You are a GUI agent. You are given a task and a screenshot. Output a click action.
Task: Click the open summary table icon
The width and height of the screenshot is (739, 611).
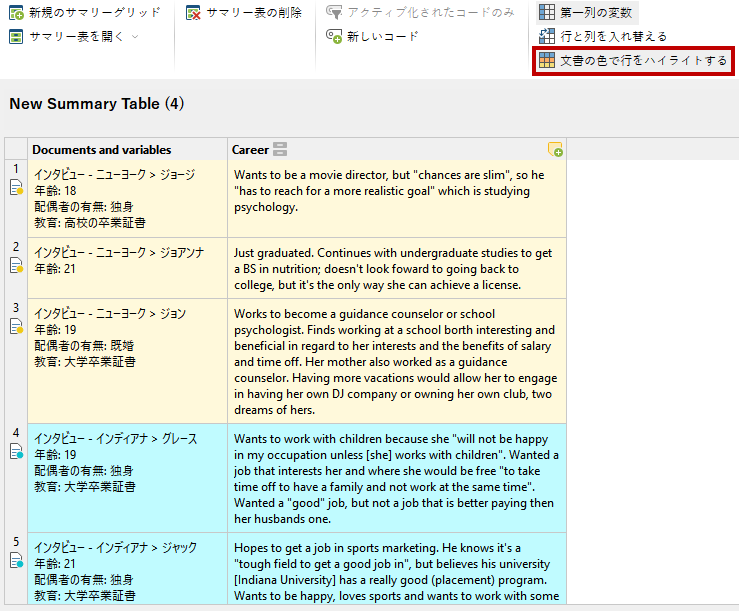[16, 37]
